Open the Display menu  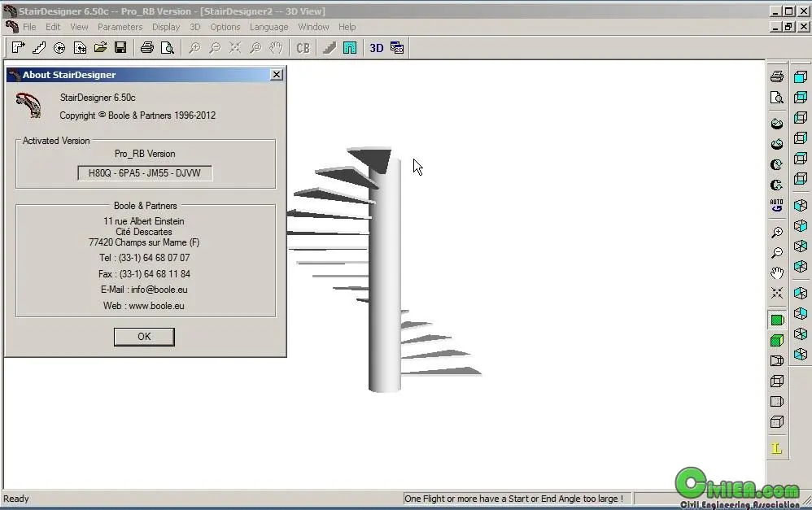[x=166, y=27]
